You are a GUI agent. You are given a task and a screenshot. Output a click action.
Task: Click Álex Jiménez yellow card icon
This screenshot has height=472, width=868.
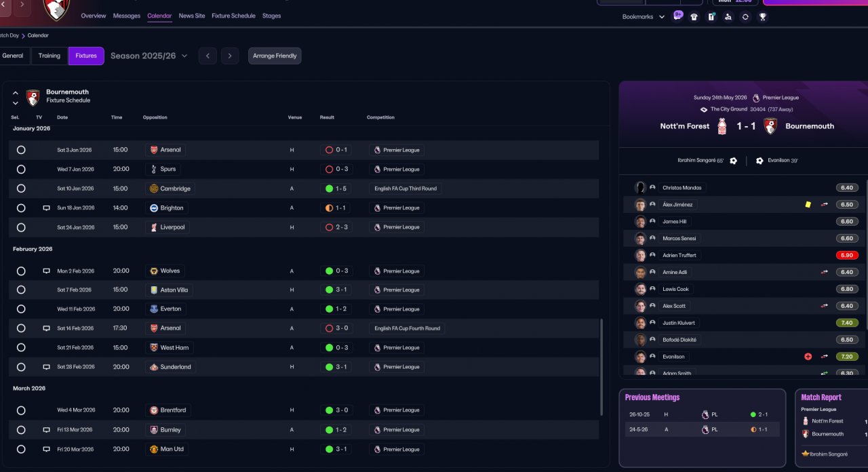(808, 204)
